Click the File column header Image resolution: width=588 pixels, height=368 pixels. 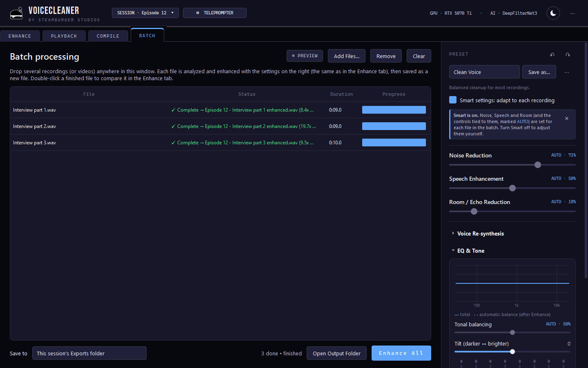(x=89, y=94)
